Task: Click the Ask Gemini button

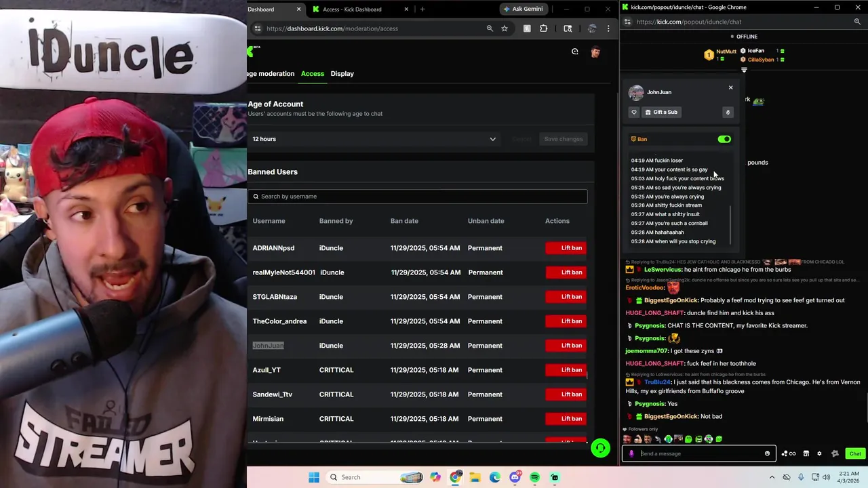Action: click(x=524, y=9)
